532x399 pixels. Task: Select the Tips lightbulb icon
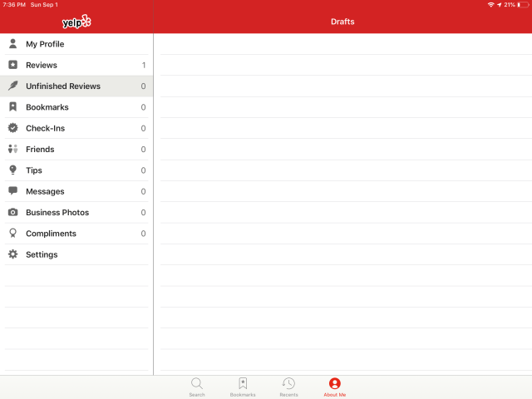12,170
